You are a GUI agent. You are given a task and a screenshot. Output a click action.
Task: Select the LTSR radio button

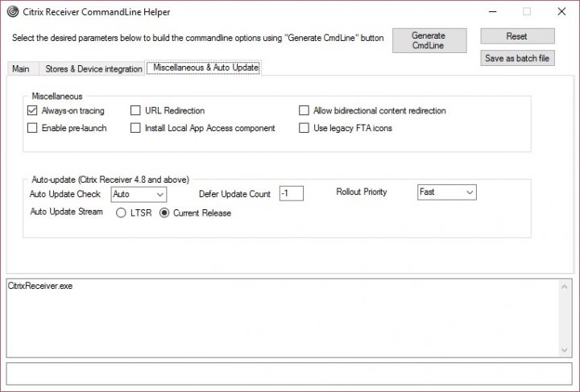121,213
